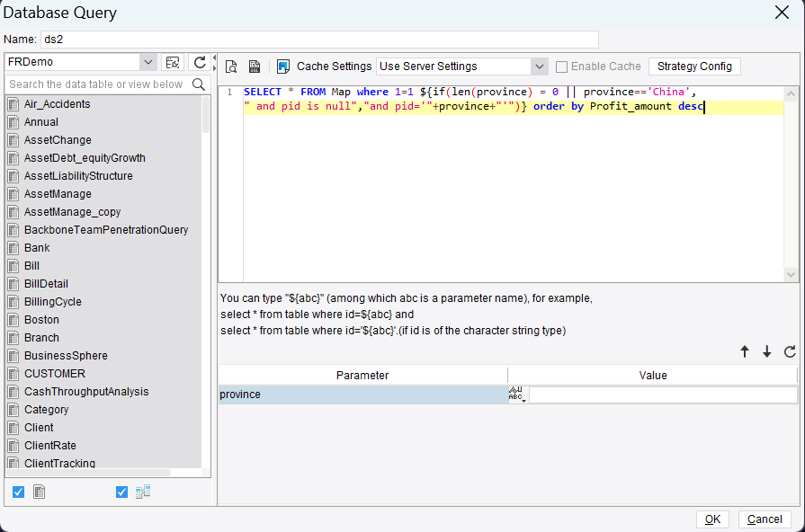Select the AssetManage table
The height and width of the screenshot is (532, 805).
coord(58,194)
